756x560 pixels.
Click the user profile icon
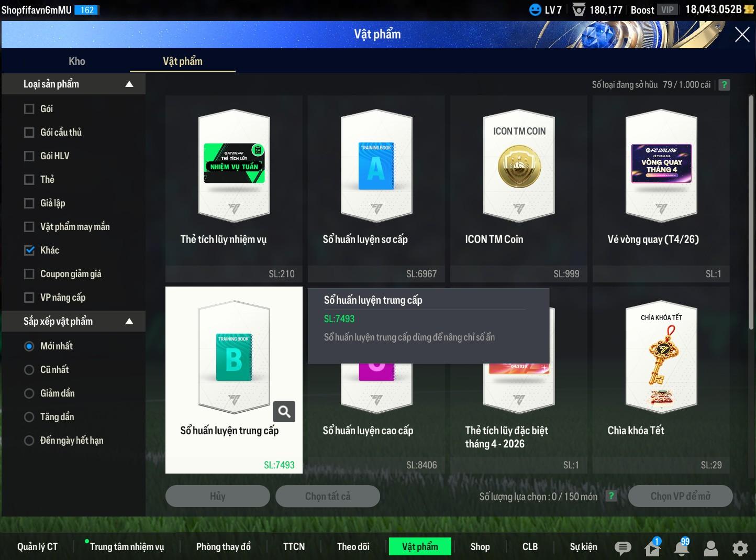click(x=710, y=548)
